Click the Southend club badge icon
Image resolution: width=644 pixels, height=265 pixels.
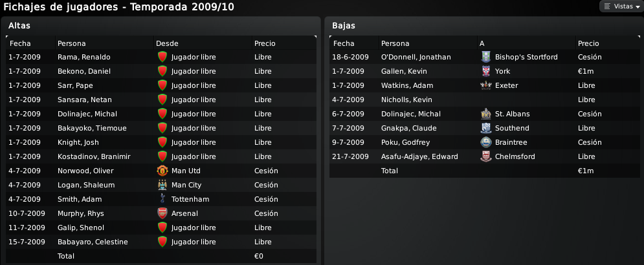(486, 128)
